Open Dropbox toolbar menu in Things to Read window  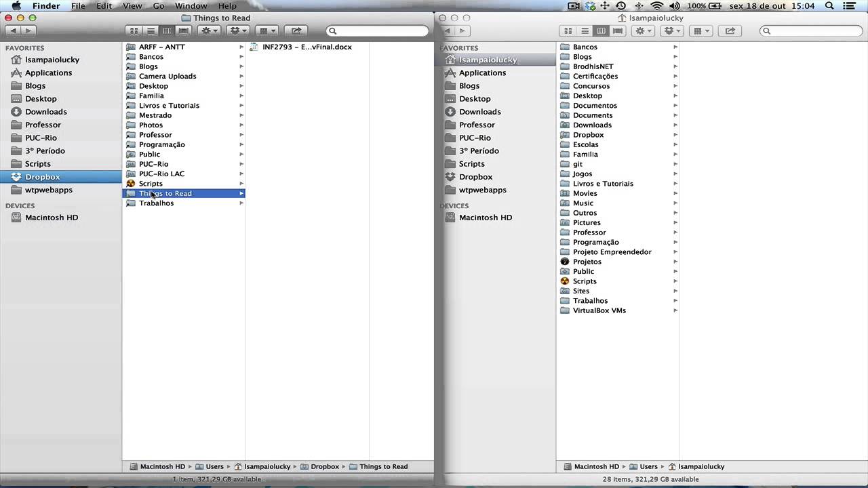pos(237,30)
